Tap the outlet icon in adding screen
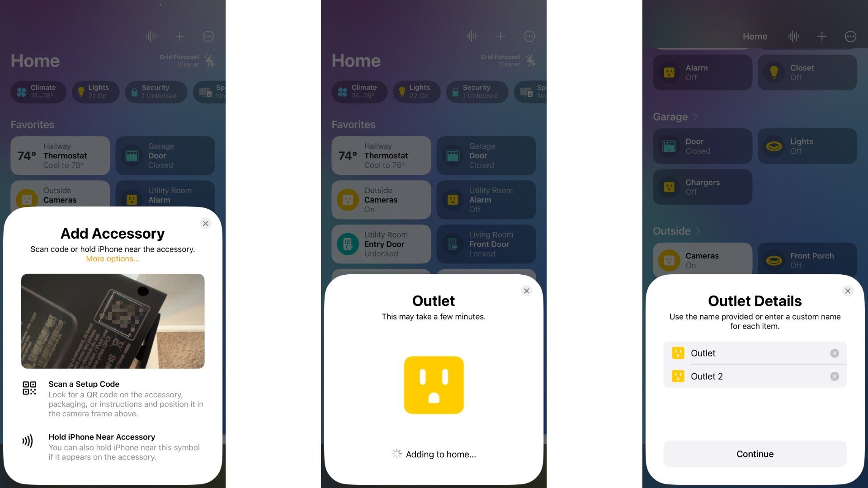This screenshot has height=488, width=868. (x=434, y=385)
